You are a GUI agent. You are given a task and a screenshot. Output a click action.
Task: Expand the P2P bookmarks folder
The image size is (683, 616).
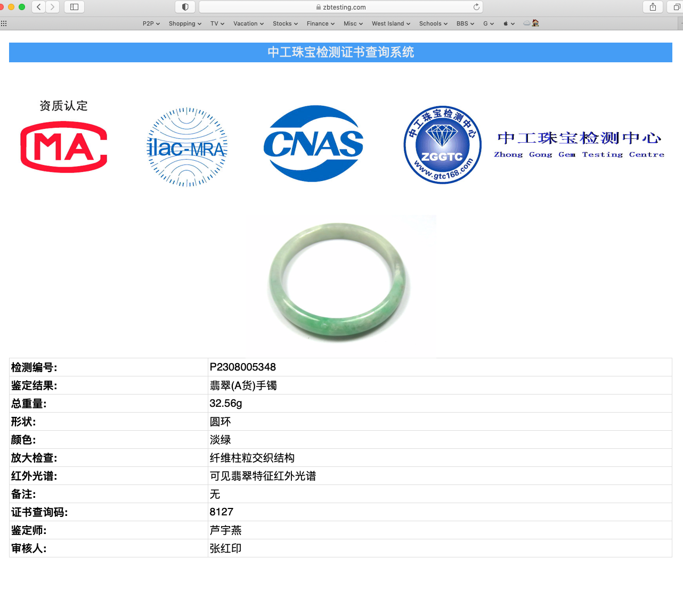(151, 23)
